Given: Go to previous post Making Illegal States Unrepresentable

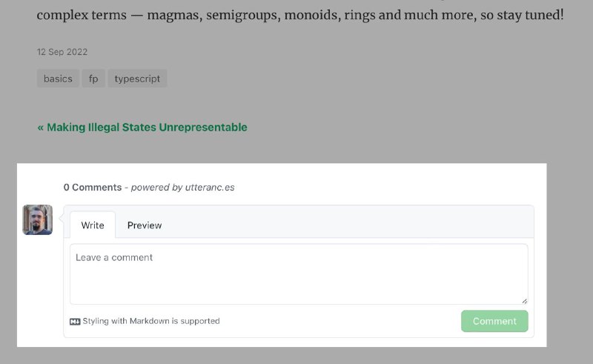Looking at the screenshot, I should click(142, 127).
